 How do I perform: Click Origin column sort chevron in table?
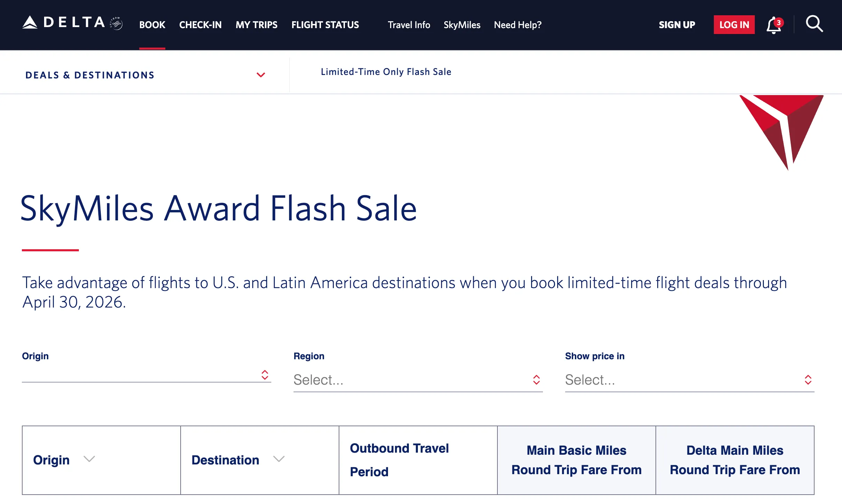(x=89, y=459)
